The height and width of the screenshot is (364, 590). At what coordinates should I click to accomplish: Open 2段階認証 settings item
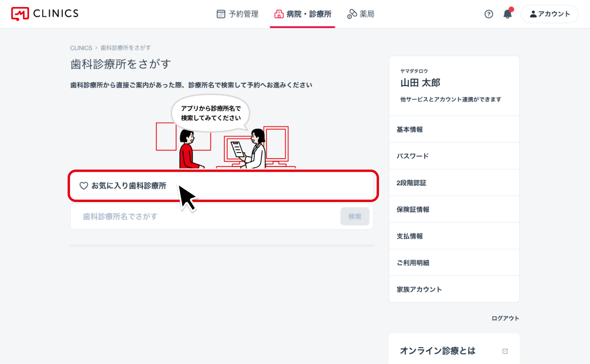[x=454, y=183]
